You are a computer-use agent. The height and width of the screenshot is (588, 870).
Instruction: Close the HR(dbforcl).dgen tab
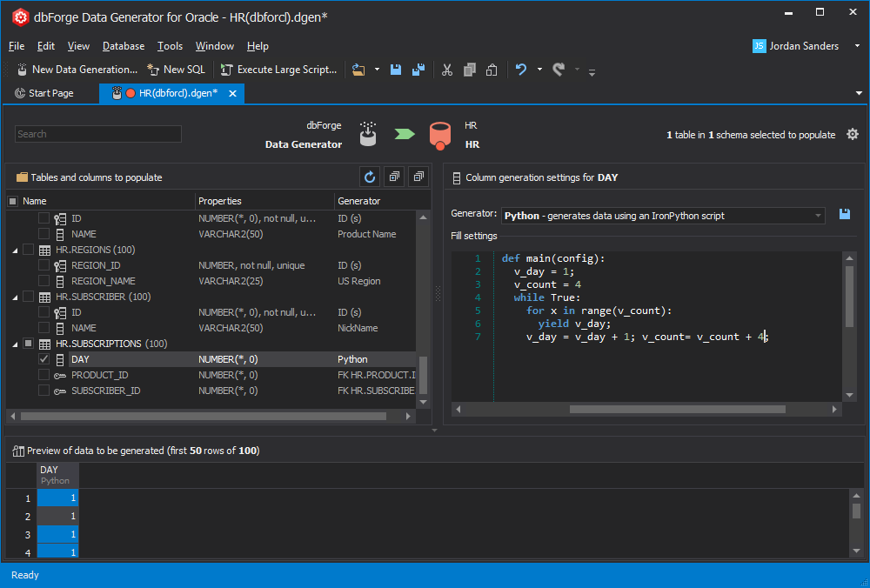[233, 93]
